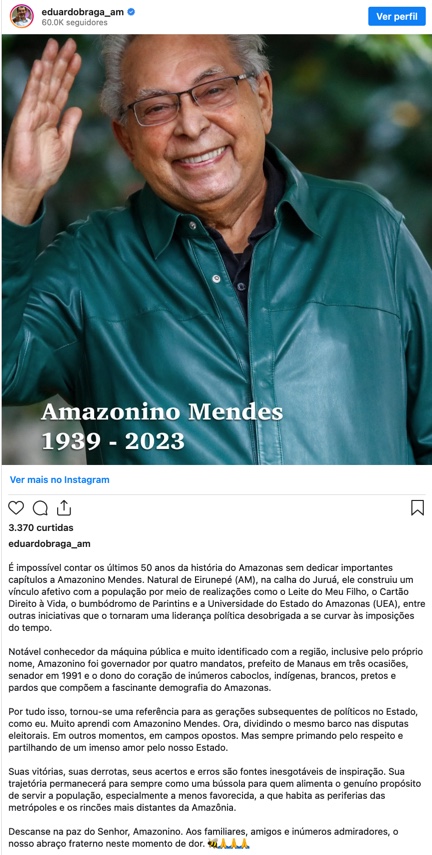
Task: Click the Ver perfil button
Action: 397,16
